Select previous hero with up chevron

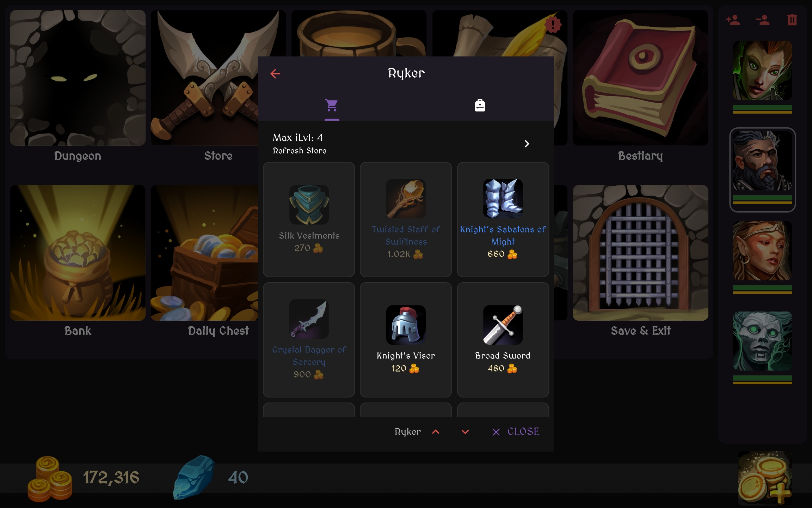point(436,432)
